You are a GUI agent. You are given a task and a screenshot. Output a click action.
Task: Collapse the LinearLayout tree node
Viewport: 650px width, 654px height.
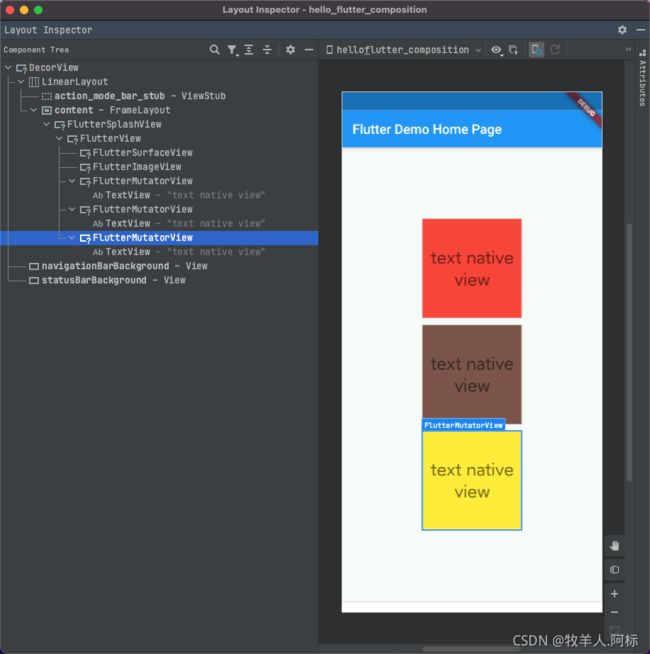coord(21,81)
